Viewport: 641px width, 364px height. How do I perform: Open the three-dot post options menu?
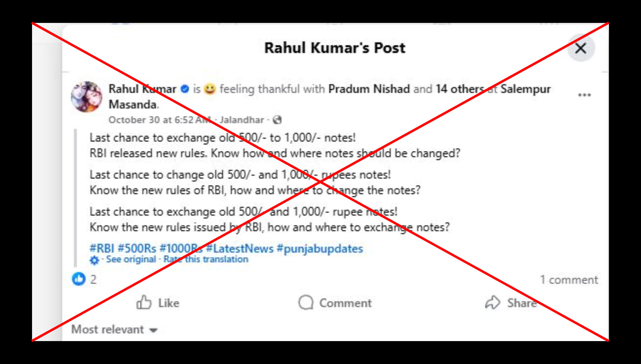click(x=584, y=95)
